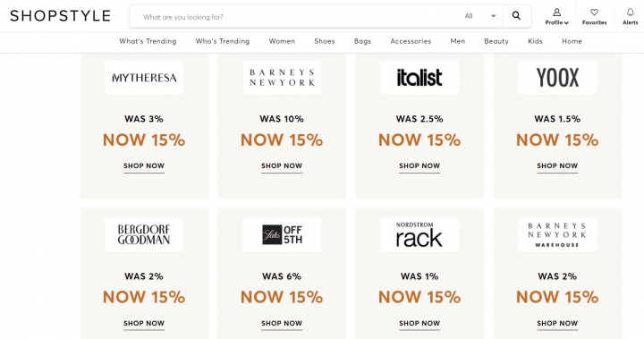
Task: Click the Nordstrom Rack logo
Action: tap(419, 235)
